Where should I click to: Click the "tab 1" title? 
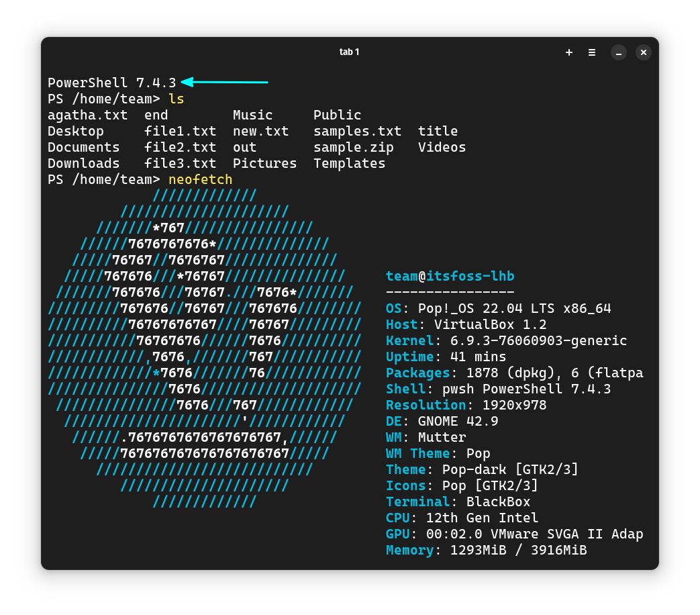click(349, 52)
